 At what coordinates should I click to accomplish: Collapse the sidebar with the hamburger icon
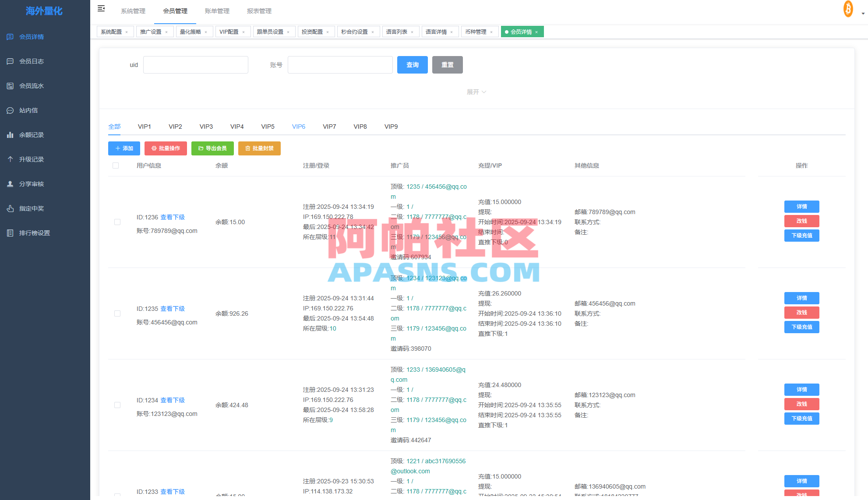[101, 8]
